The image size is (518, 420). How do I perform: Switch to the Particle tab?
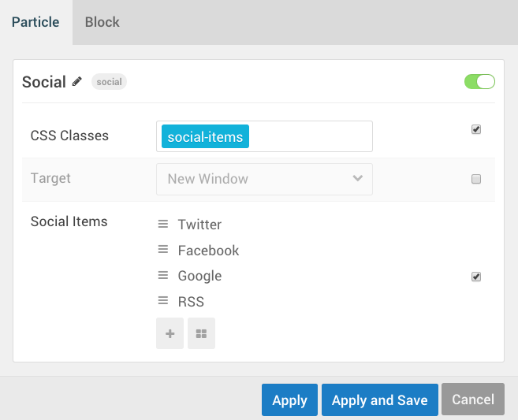click(x=35, y=22)
